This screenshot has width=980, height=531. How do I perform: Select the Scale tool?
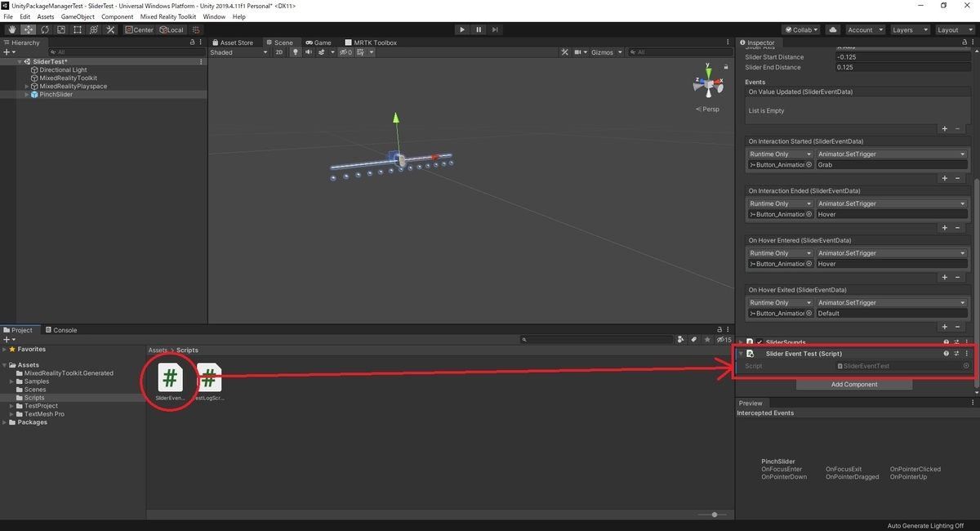coord(60,29)
